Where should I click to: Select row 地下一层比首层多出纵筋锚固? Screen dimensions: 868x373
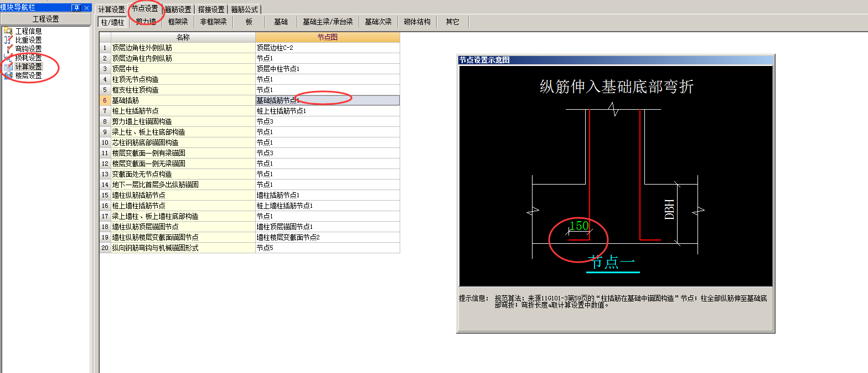coord(183,185)
